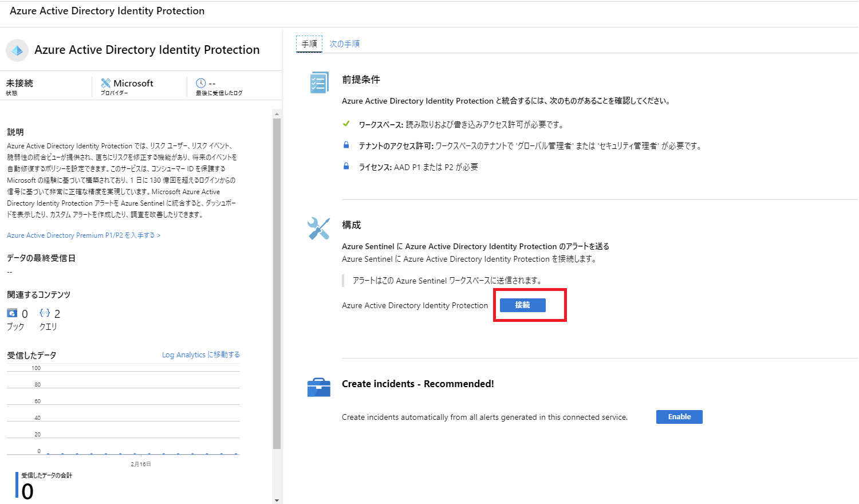This screenshot has height=504, width=859.
Task: Switch to the 次の手順 tab
Action: click(x=344, y=44)
